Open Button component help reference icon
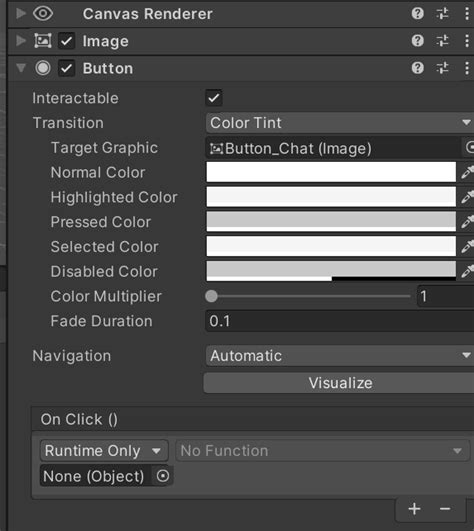Image resolution: width=474 pixels, height=531 pixels. 417,68
